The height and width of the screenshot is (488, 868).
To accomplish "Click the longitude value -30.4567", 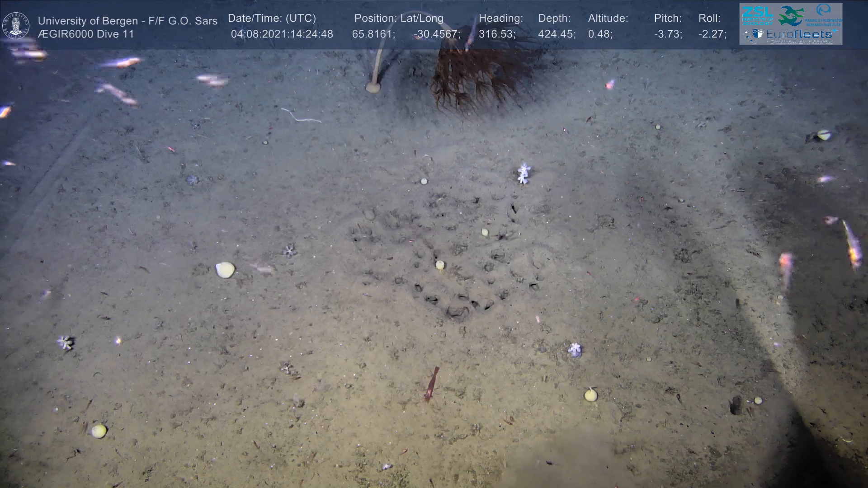I will [x=437, y=34].
